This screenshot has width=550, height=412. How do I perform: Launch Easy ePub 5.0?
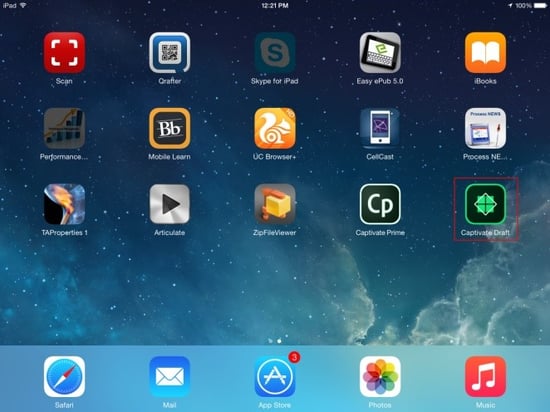click(x=380, y=53)
